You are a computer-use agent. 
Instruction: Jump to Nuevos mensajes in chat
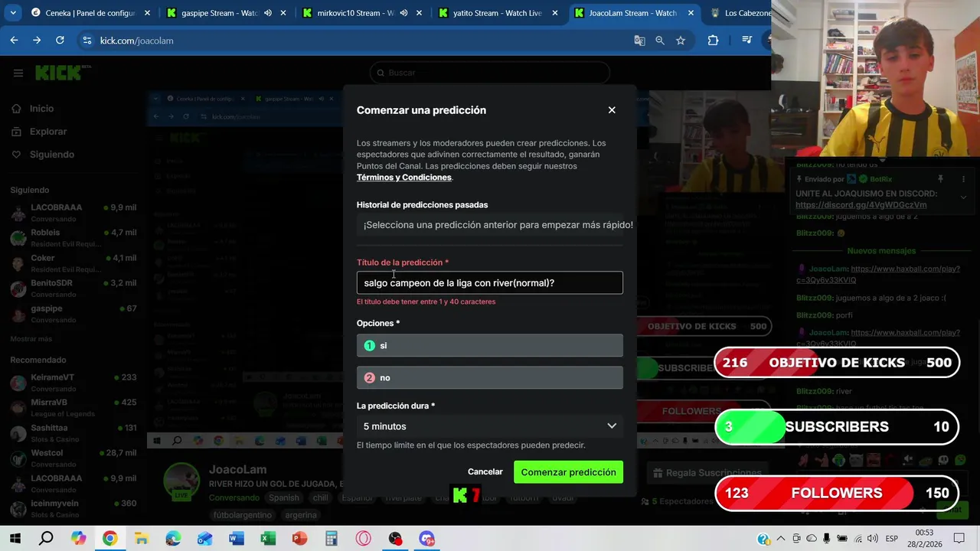click(x=881, y=251)
